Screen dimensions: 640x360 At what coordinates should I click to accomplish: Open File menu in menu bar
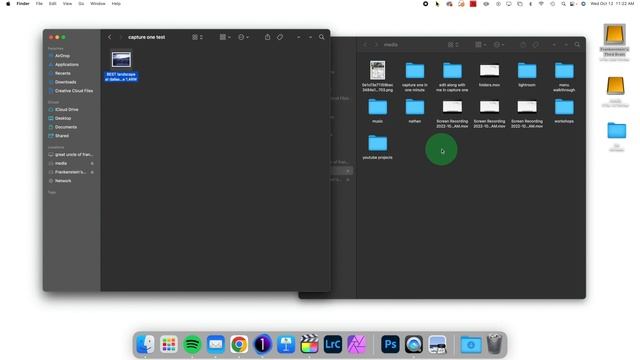coord(39,4)
